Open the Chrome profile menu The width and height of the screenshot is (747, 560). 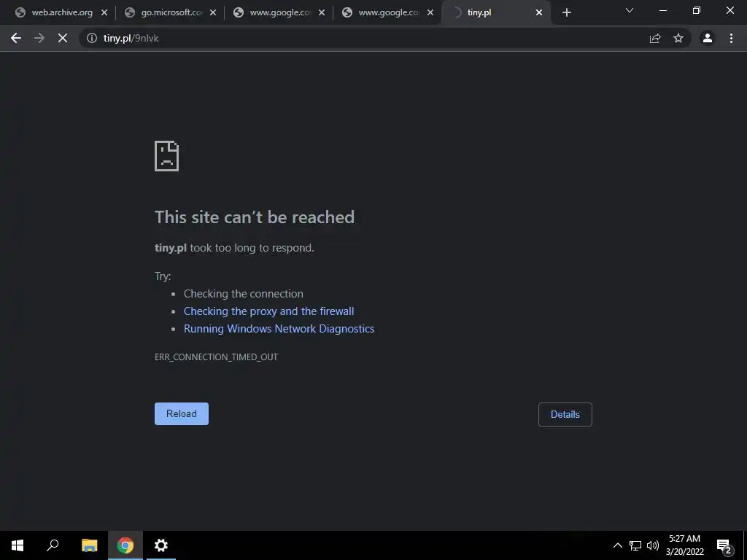pos(708,38)
